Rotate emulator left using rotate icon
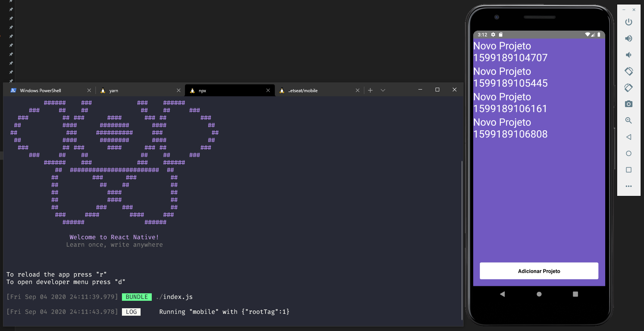 pos(628,71)
